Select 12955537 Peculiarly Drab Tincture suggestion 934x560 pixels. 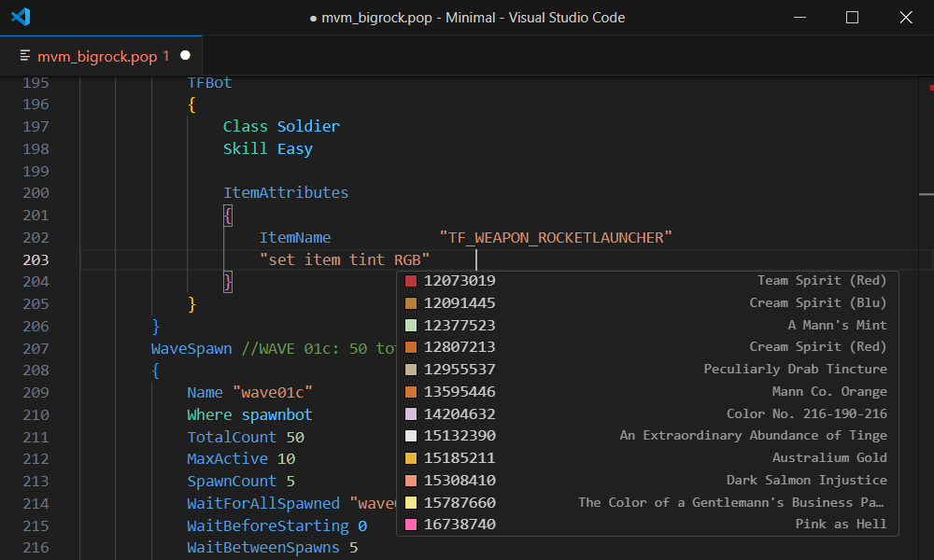(x=647, y=369)
